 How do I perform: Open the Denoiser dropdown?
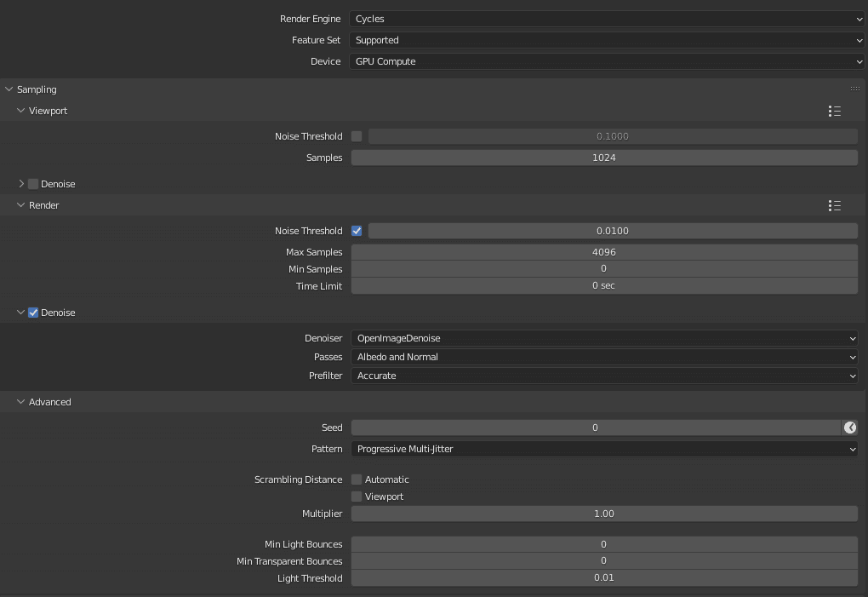pyautogui.click(x=604, y=338)
